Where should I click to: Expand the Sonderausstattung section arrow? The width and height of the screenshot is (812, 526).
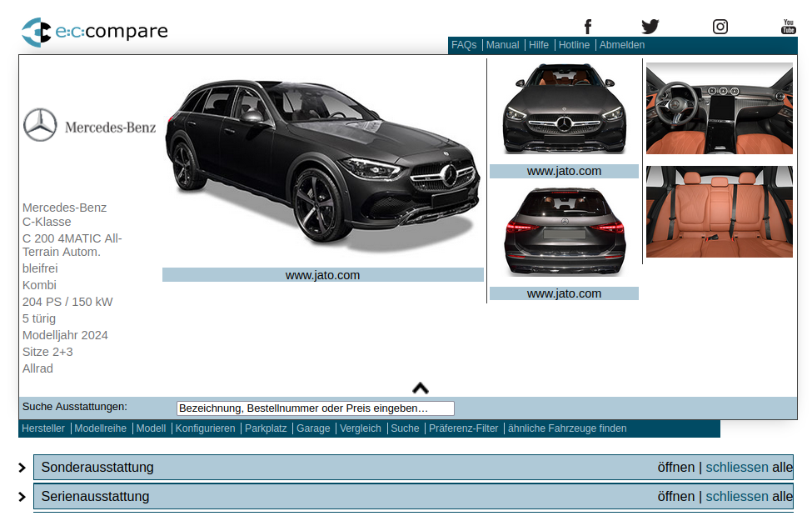(x=22, y=468)
